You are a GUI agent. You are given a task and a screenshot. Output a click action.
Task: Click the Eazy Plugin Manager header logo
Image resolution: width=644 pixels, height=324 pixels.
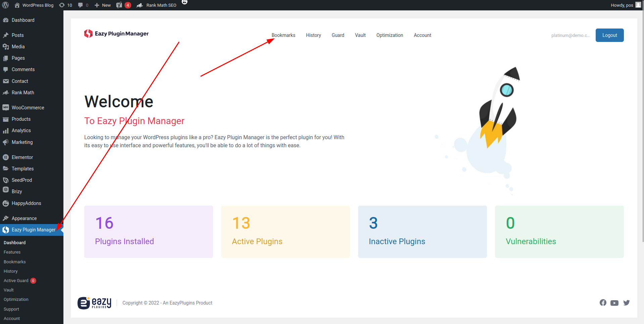pyautogui.click(x=116, y=34)
